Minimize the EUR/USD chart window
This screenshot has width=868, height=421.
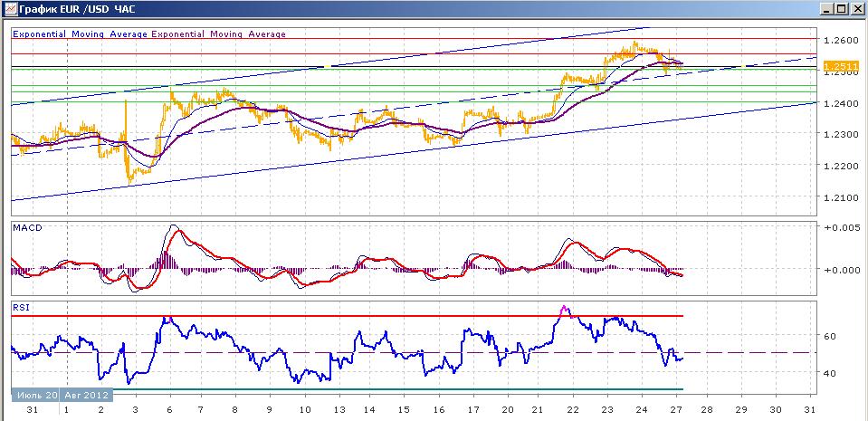pyautogui.click(x=827, y=9)
